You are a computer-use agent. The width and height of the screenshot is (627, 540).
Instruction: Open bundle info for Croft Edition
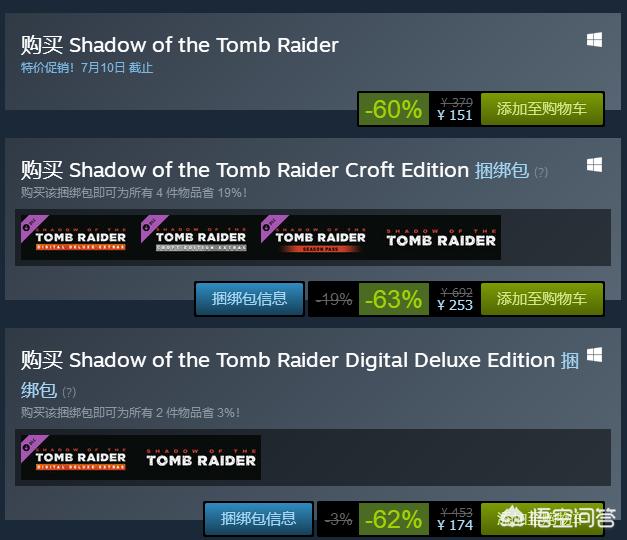249,298
